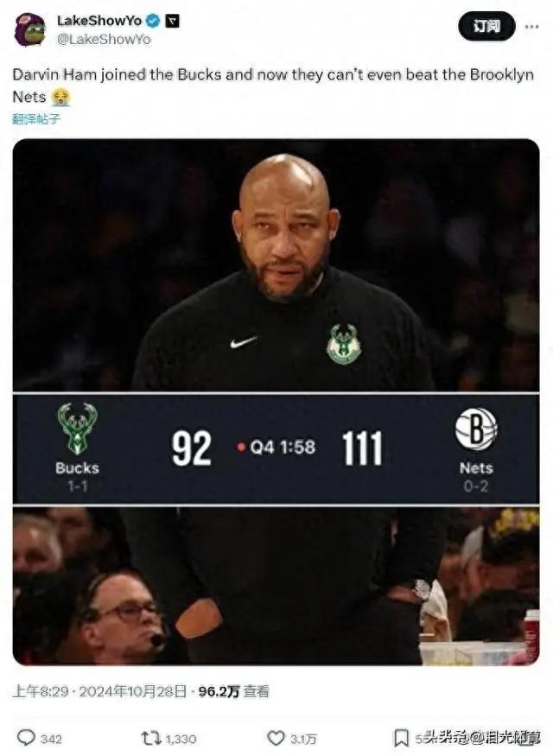Click the Bucks logo in scoreboard

click(77, 429)
